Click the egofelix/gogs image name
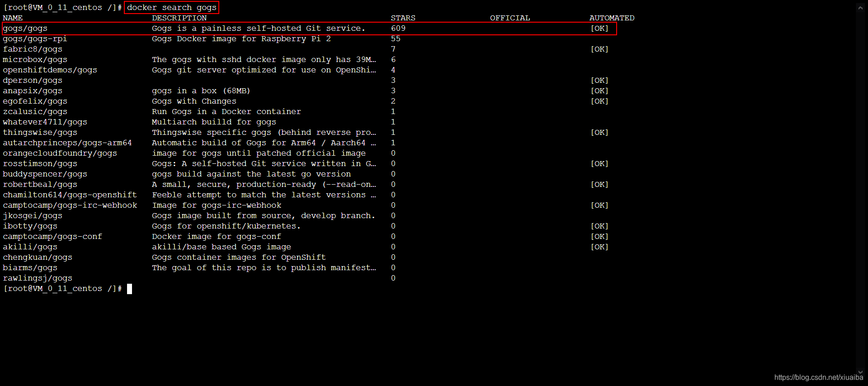 coord(35,101)
